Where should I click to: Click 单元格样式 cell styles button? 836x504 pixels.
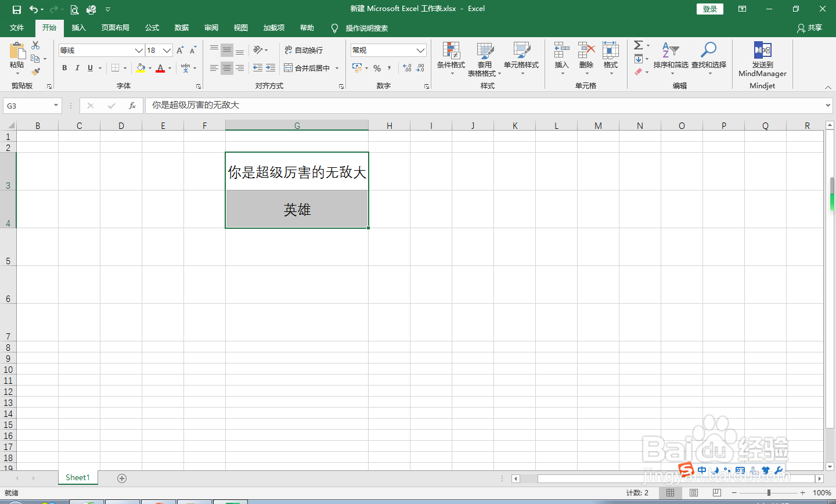pos(521,59)
